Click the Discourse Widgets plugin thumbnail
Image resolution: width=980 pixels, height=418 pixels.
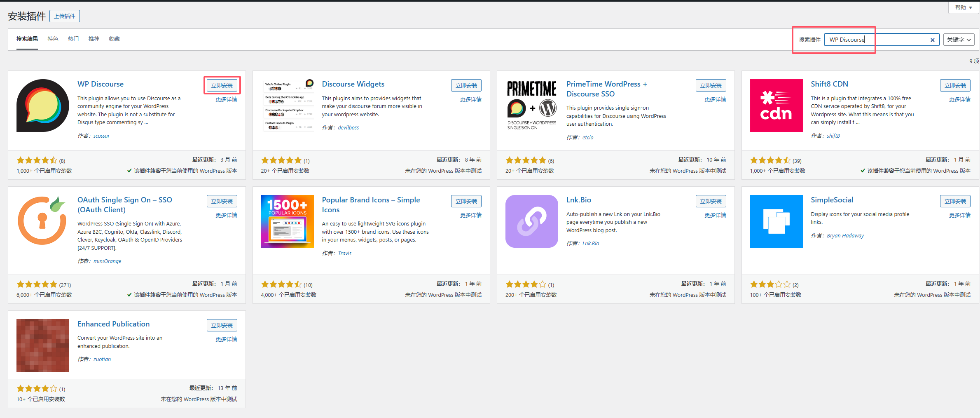click(288, 106)
